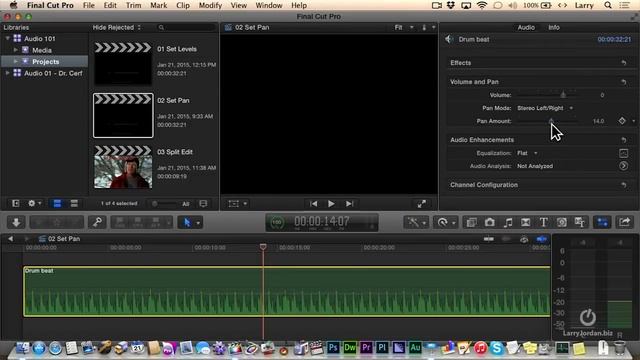Run Audio Analysis arrow button
Screen dimensions: 640x360
[x=623, y=166]
